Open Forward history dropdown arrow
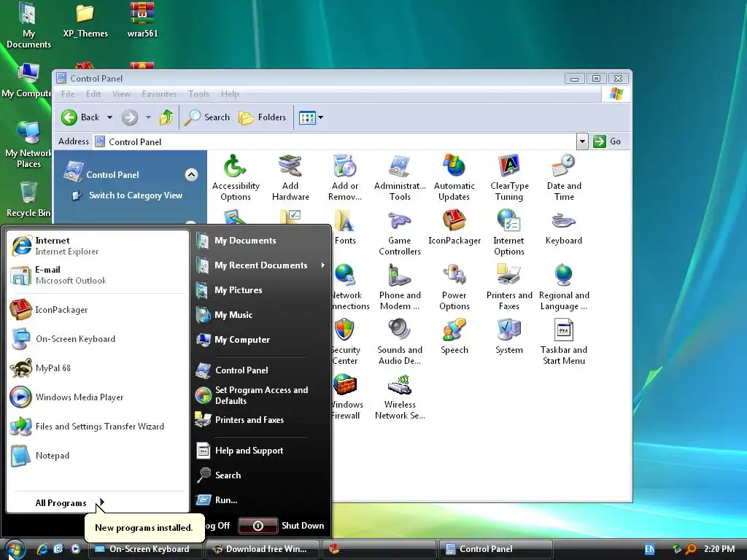The width and height of the screenshot is (747, 560). coord(148,117)
